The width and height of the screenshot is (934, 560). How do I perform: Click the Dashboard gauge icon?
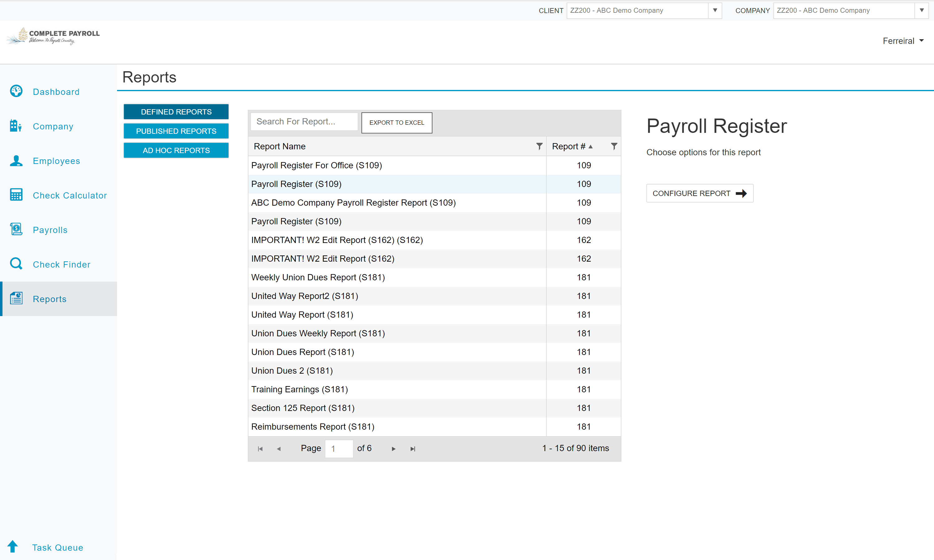click(16, 91)
